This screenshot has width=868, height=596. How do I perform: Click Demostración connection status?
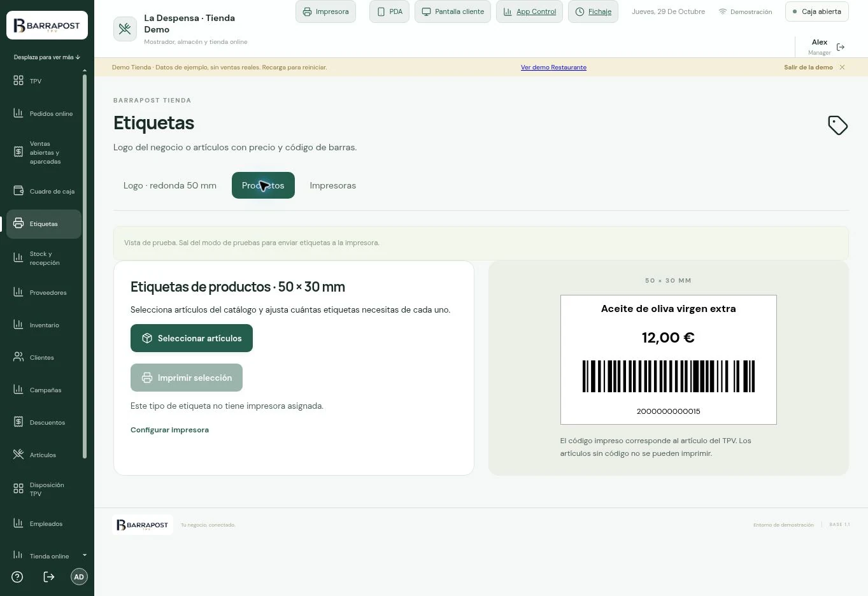(745, 11)
